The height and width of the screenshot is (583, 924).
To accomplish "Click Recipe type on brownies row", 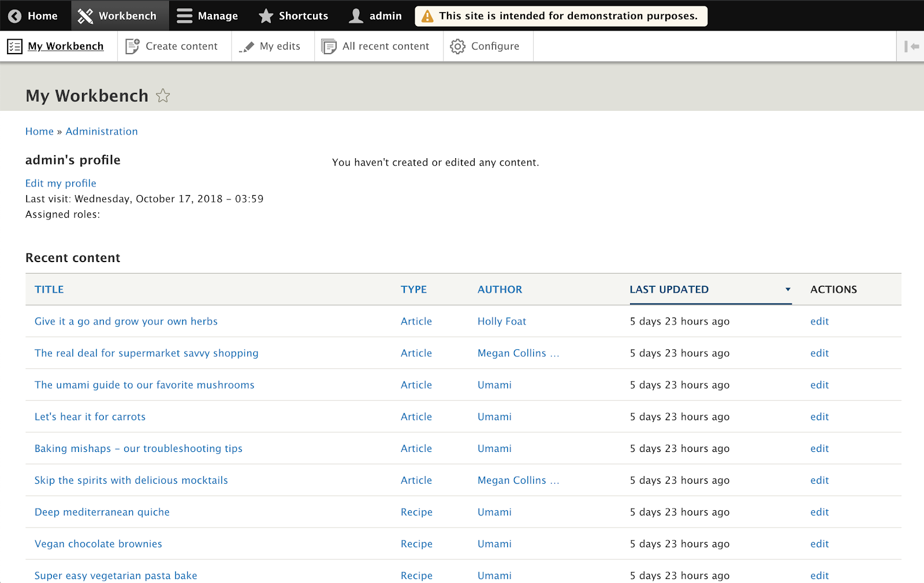I will tap(416, 544).
